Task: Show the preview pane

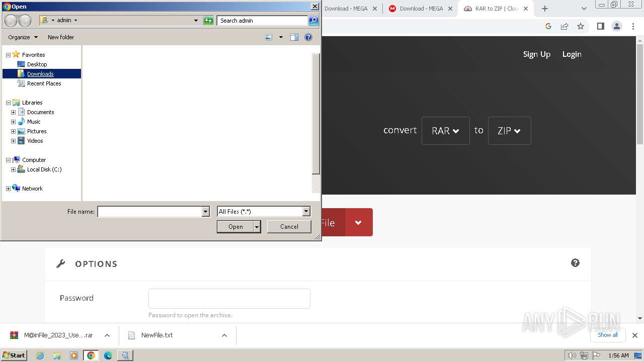Action: pyautogui.click(x=294, y=37)
